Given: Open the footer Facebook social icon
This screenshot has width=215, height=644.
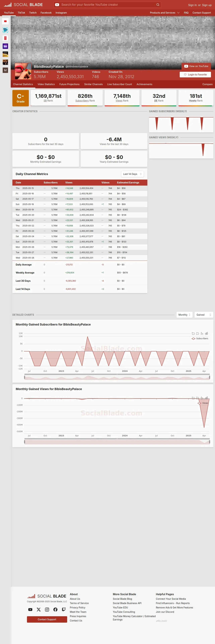Looking at the screenshot, I should tap(55, 610).
